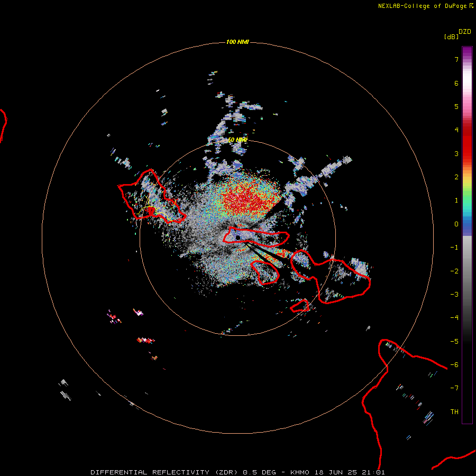Click the red band of the color bar
This screenshot has height=476, width=476.
pyautogui.click(x=467, y=143)
